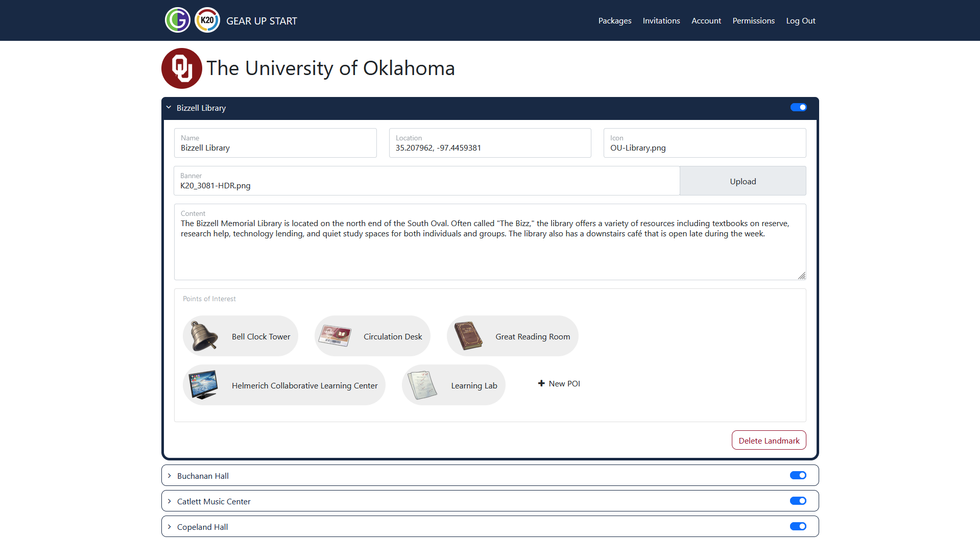
Task: Select the Great Reading Room label
Action: click(533, 336)
